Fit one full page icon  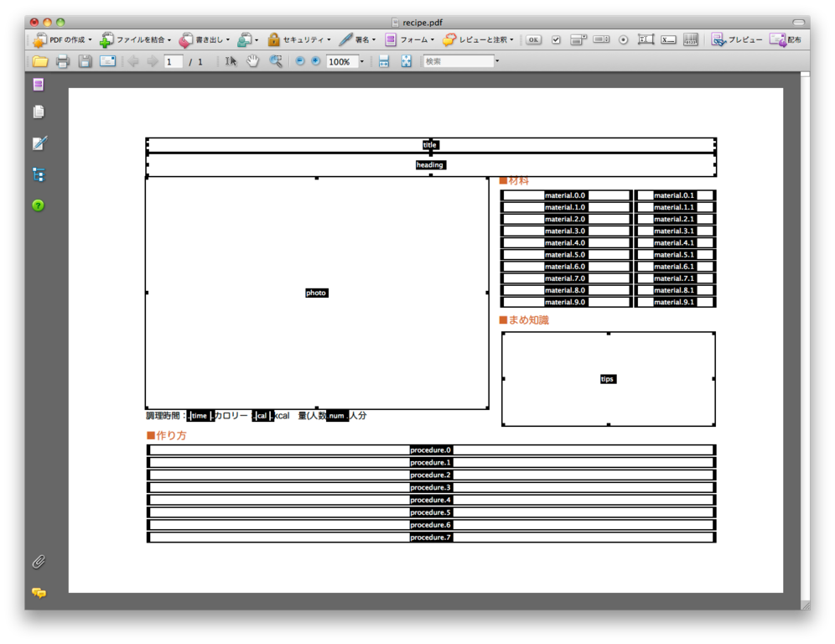(407, 61)
